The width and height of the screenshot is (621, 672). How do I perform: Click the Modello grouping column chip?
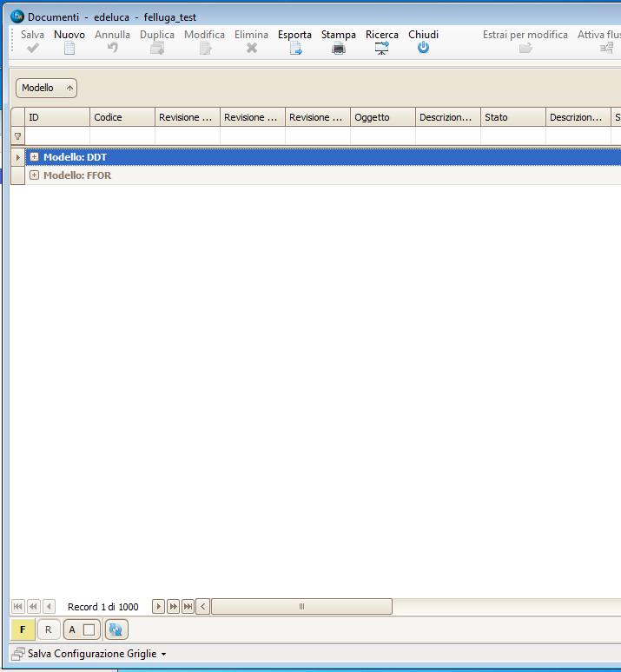[x=46, y=88]
